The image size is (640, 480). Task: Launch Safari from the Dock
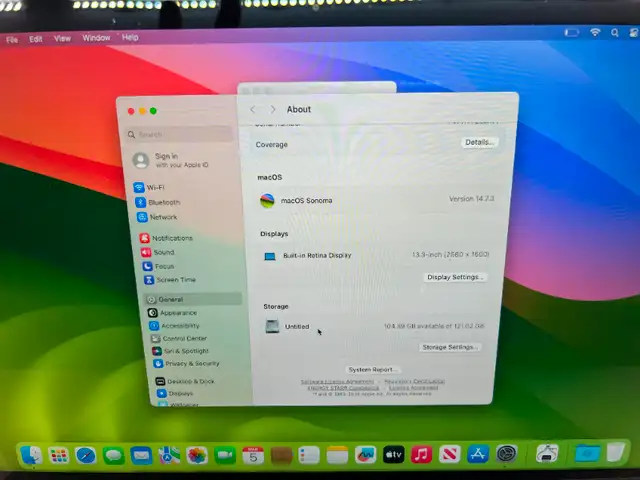point(86,456)
